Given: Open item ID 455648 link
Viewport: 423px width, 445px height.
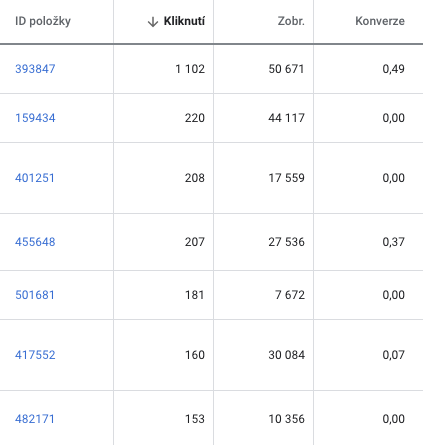Looking at the screenshot, I should 35,242.
